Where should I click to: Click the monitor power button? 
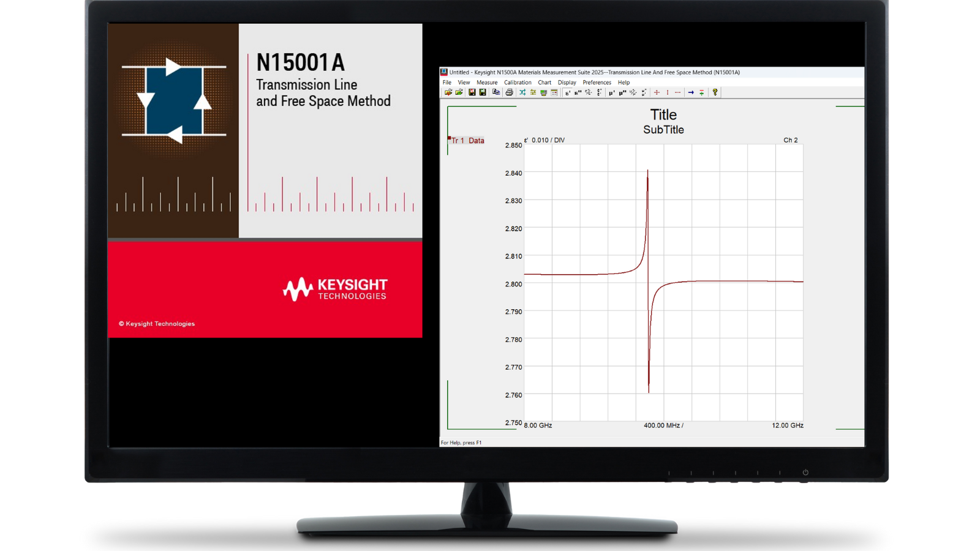point(805,472)
